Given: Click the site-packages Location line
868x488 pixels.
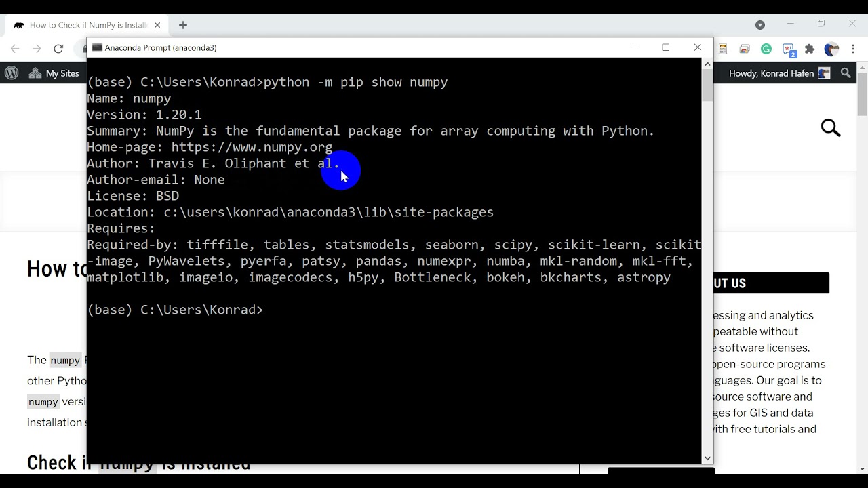Looking at the screenshot, I should click(290, 212).
